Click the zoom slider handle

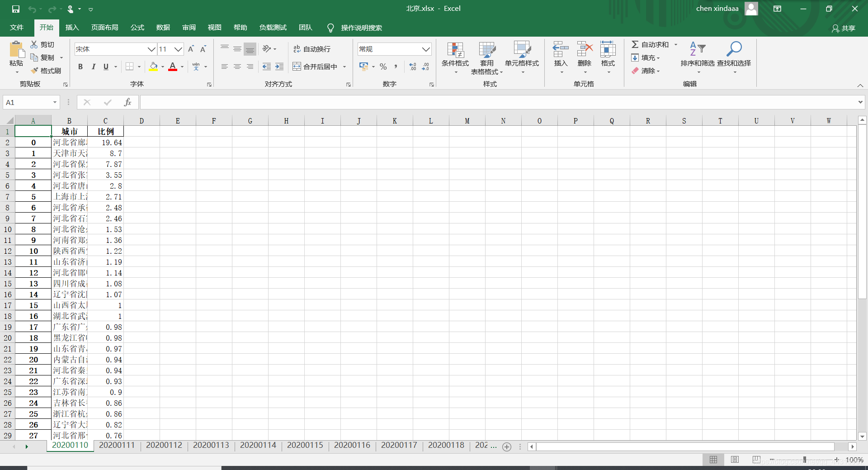click(805, 460)
